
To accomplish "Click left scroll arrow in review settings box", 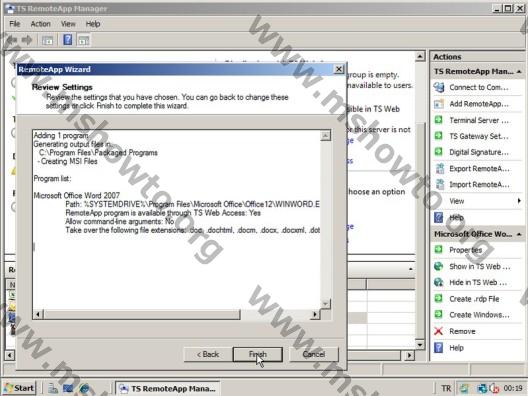I will pos(38,315).
